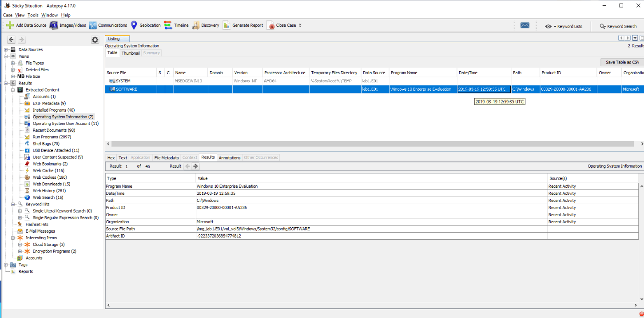The height and width of the screenshot is (318, 644).
Task: Click the tree back arrow button
Action: pos(11,40)
